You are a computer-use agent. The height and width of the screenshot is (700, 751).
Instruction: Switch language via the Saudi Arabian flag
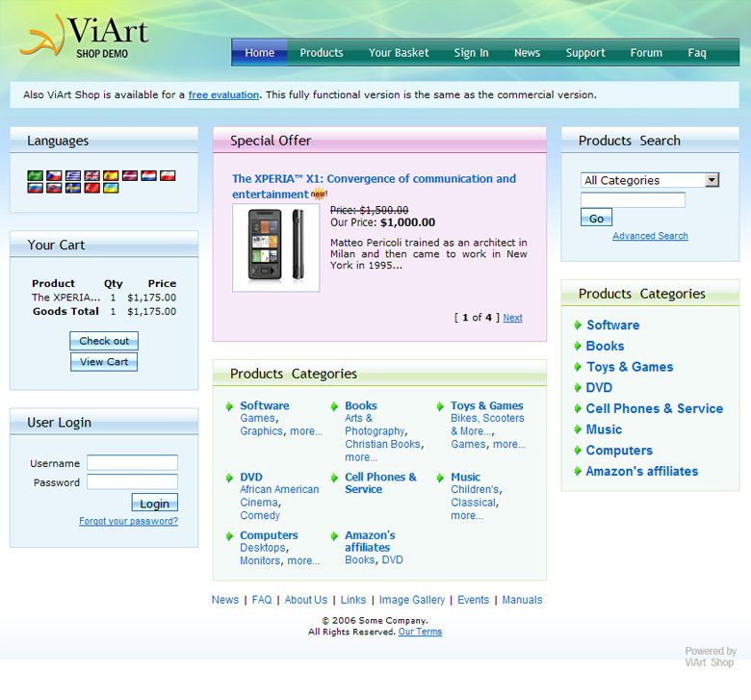[35, 176]
